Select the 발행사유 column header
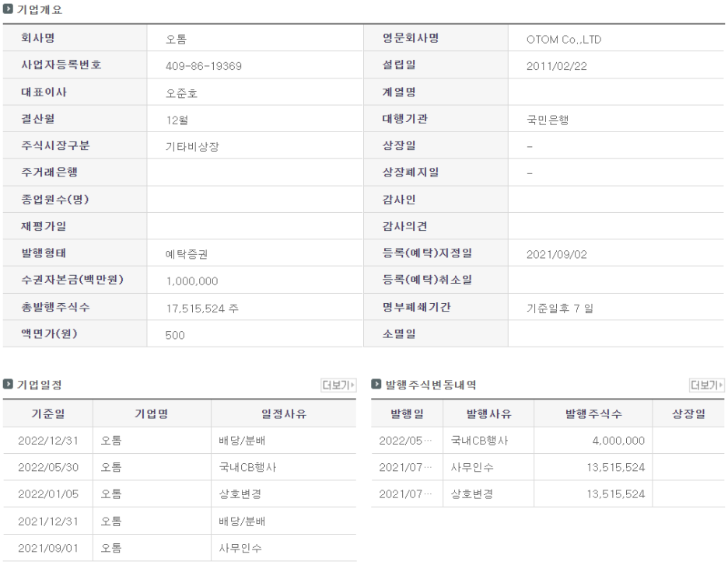 (x=488, y=413)
